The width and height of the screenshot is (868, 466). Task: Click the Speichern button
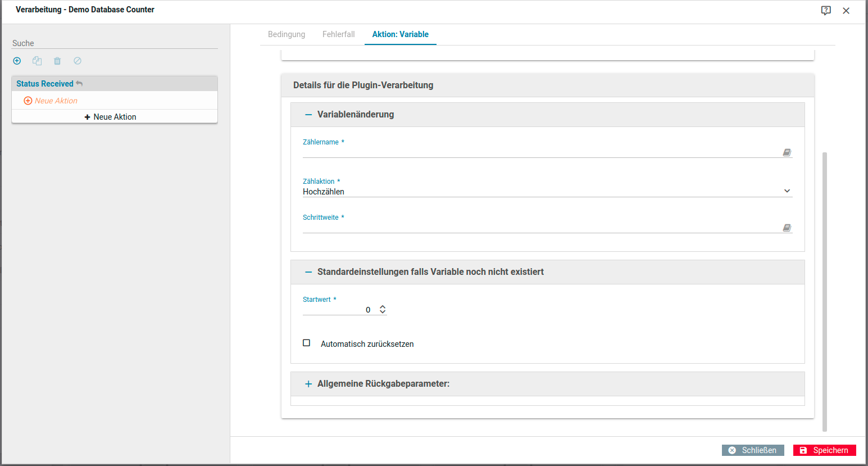[x=824, y=450]
